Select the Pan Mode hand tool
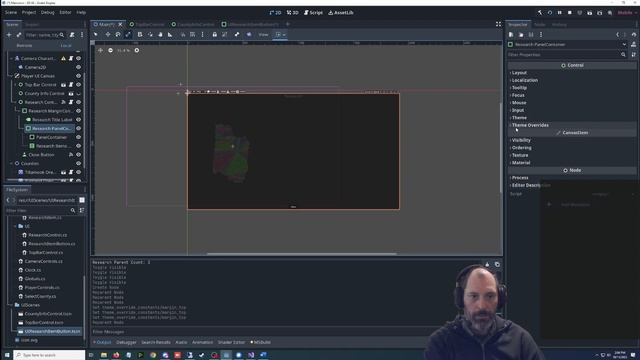Image resolution: width=640 pixels, height=360 pixels. click(160, 35)
